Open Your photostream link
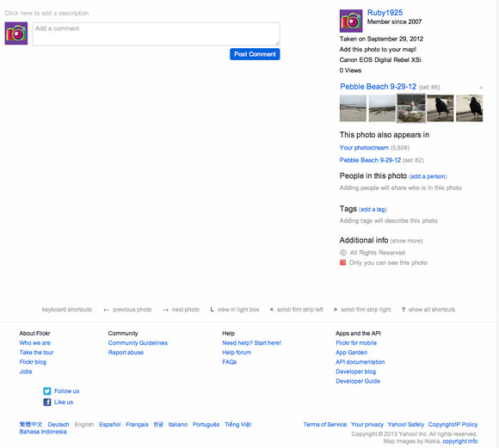Image resolution: width=499 pixels, height=448 pixels. click(364, 148)
